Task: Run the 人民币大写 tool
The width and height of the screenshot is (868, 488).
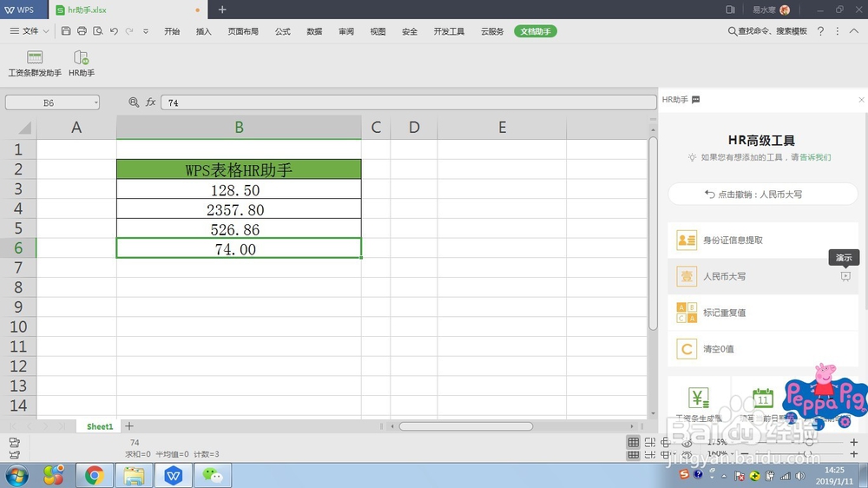Action: pos(763,276)
